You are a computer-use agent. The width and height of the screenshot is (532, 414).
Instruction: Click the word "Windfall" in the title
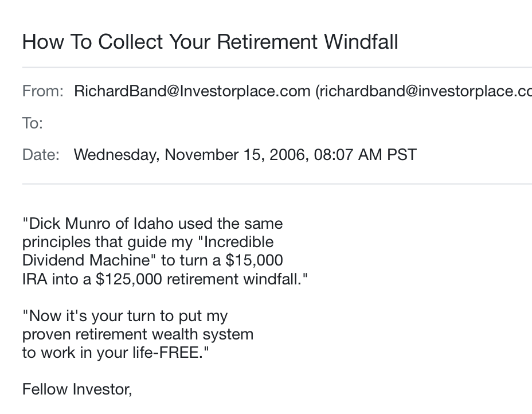pos(361,42)
